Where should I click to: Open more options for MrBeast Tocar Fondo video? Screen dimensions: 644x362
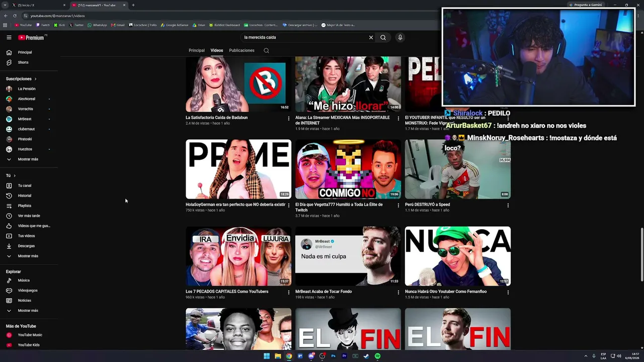(x=398, y=292)
